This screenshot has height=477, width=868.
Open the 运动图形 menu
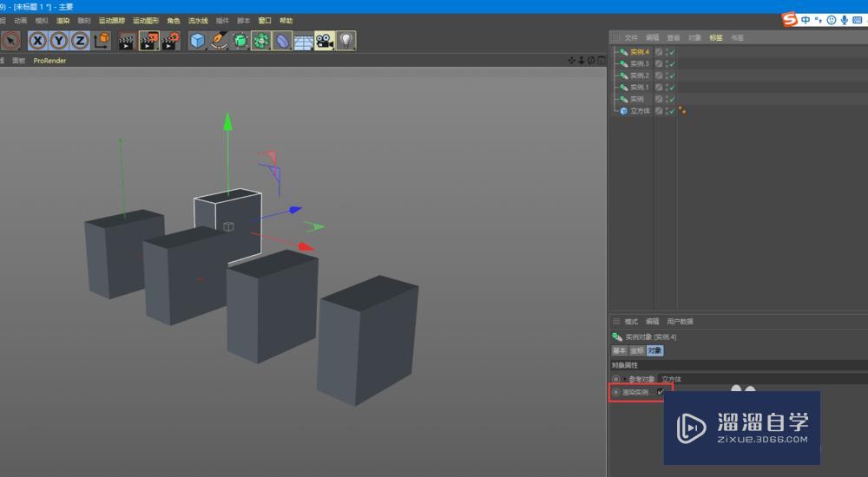click(146, 21)
